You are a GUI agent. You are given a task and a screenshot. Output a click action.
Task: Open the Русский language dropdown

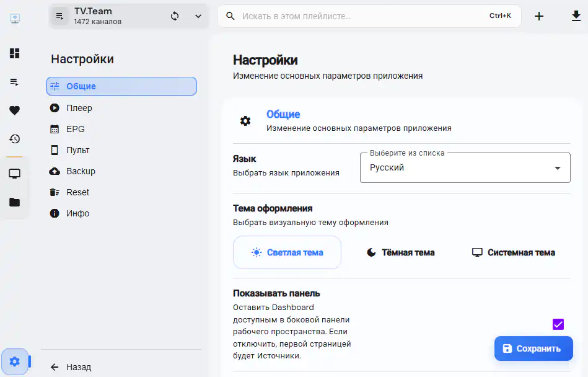pyautogui.click(x=465, y=167)
